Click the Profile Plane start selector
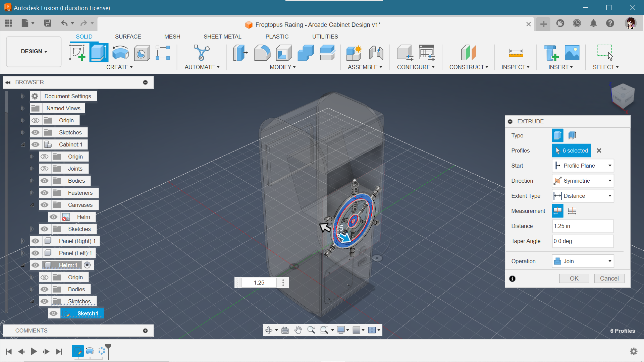Image resolution: width=644 pixels, height=362 pixels. pyautogui.click(x=582, y=165)
